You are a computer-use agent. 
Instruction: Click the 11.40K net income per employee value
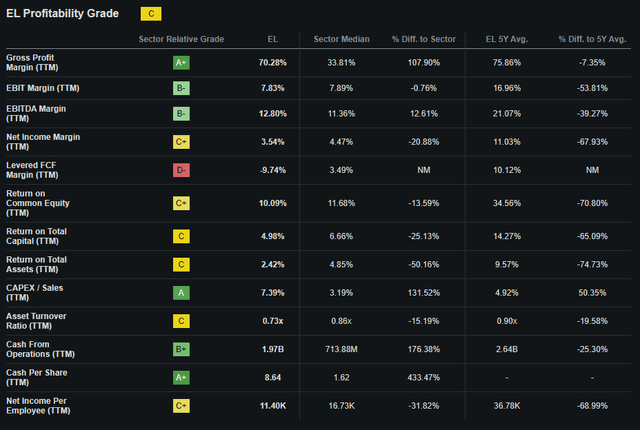273,406
